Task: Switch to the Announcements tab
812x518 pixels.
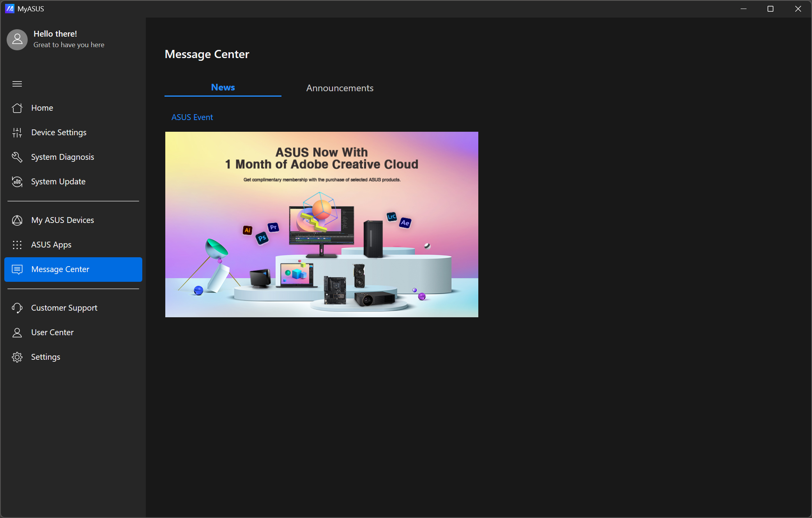Action: point(340,88)
